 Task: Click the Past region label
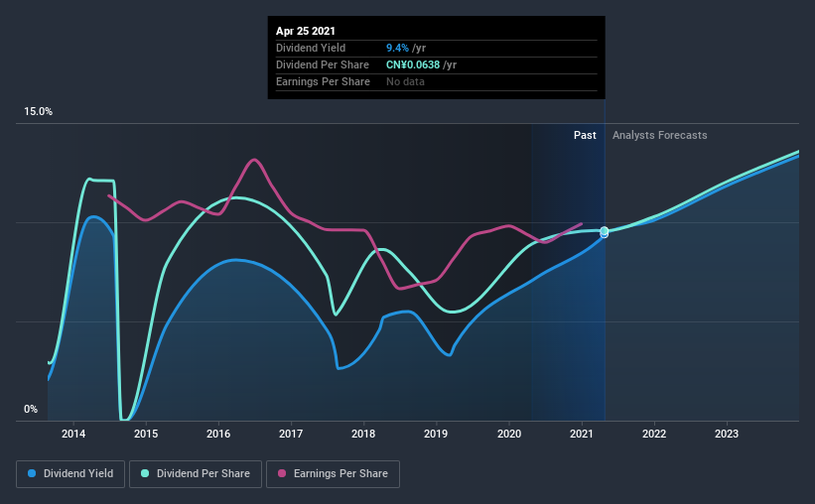[585, 135]
